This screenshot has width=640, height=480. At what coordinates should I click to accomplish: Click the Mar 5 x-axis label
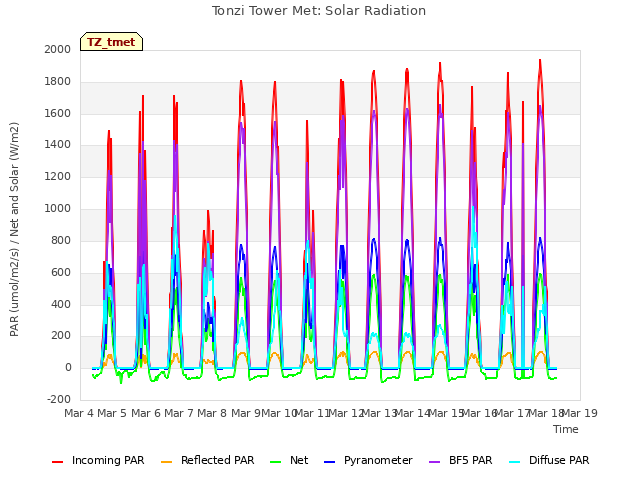(112, 413)
